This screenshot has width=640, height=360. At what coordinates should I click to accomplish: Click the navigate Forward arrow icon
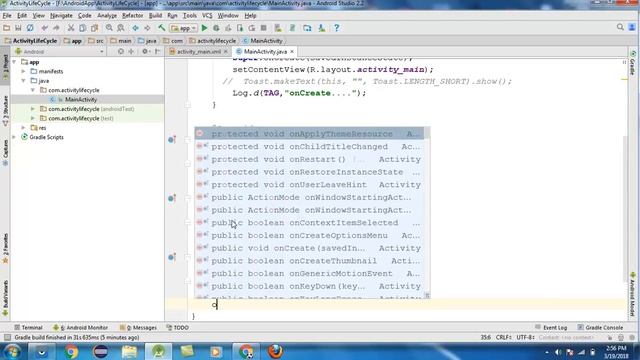tap(147, 28)
